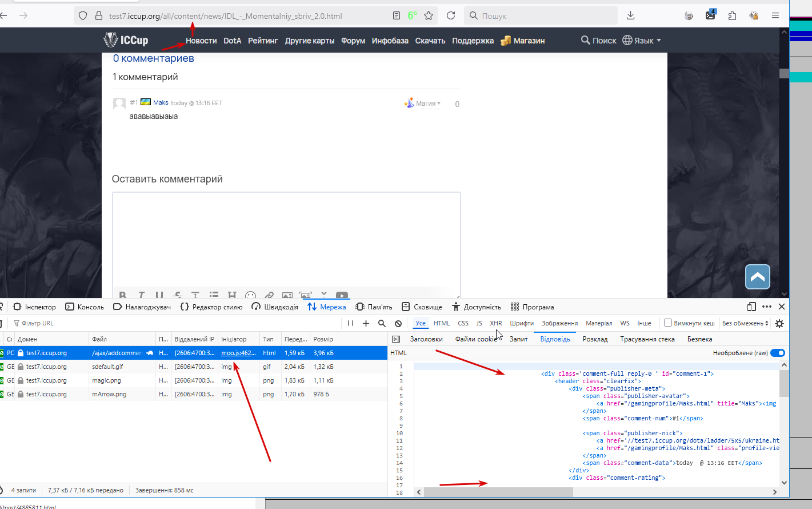
Task: Toggle the request details pane icon
Action: 396,339
